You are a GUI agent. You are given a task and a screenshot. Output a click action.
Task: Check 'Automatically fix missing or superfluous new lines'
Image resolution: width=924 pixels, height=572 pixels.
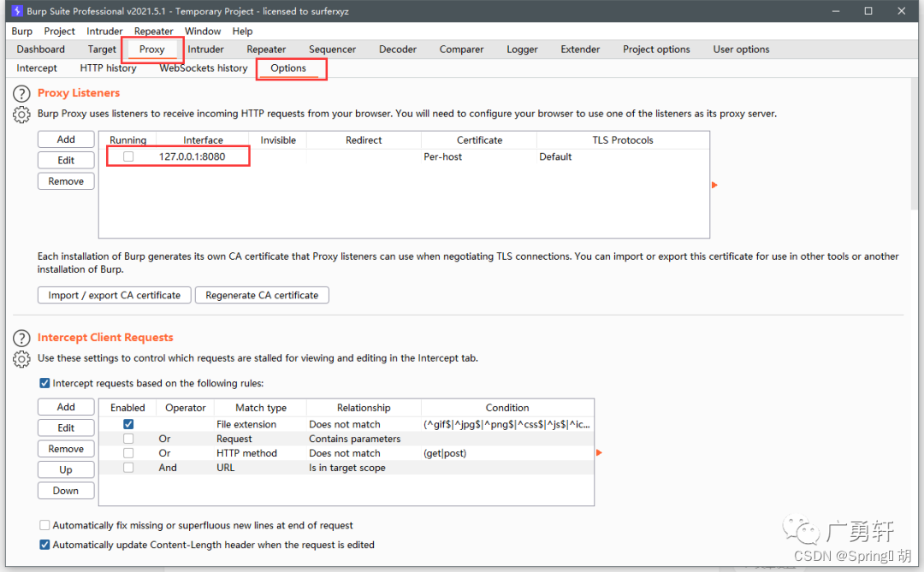coord(44,525)
